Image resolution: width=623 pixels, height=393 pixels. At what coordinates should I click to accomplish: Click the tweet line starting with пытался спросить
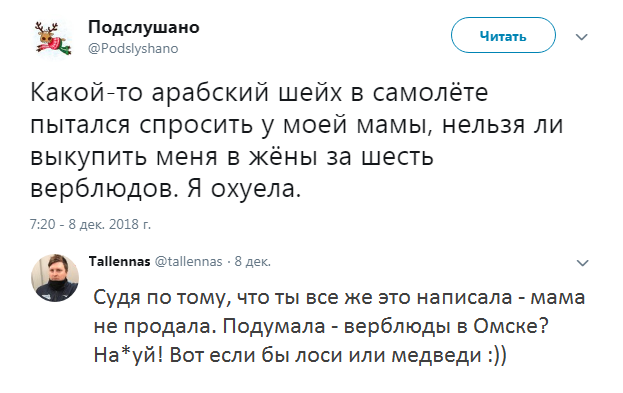point(296,125)
